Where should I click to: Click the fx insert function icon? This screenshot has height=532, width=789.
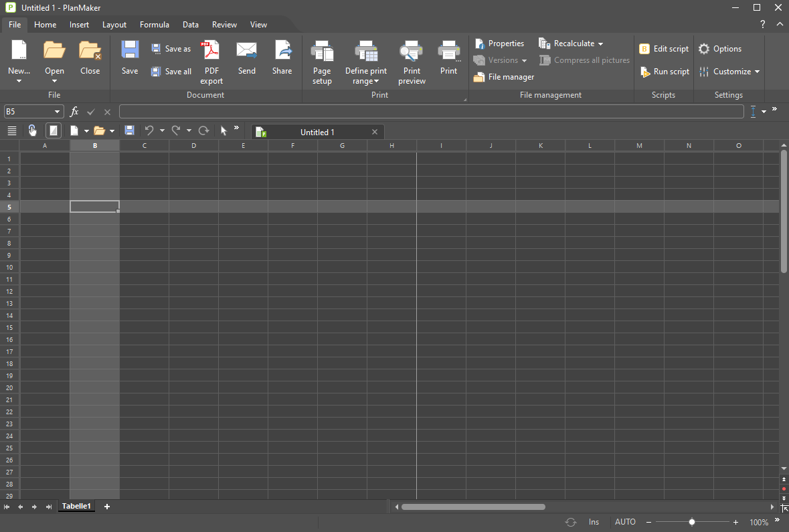pos(74,112)
